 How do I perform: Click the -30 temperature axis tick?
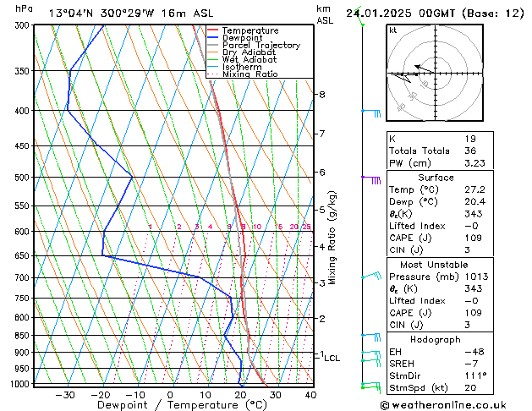65,395
